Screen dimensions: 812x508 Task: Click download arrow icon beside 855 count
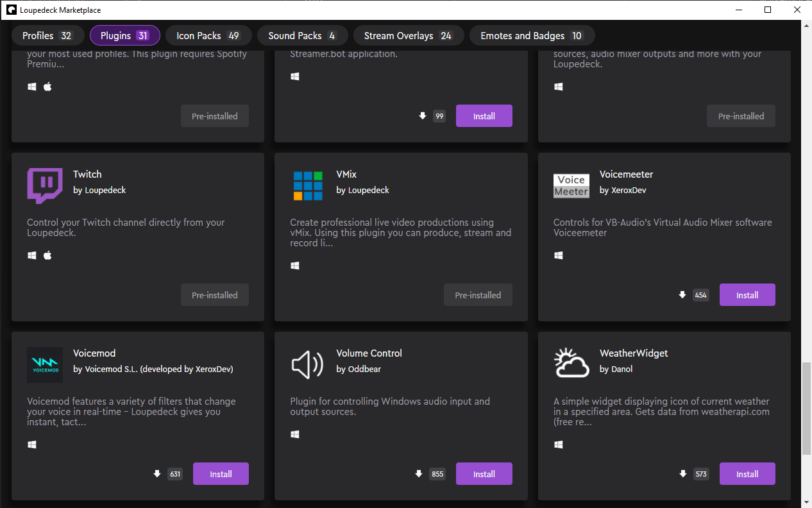419,474
